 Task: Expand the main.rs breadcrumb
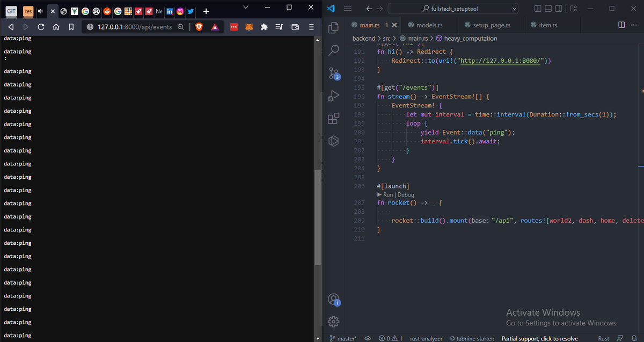(413, 39)
